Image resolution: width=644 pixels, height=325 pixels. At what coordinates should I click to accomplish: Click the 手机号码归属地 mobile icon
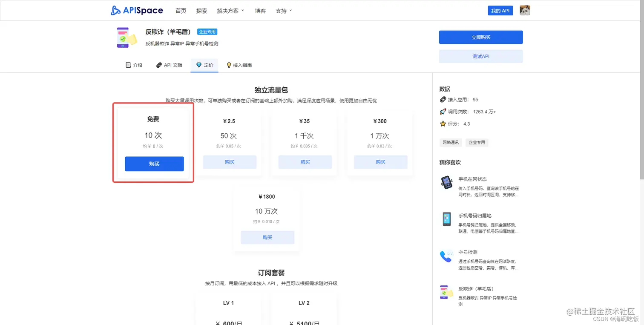point(446,219)
